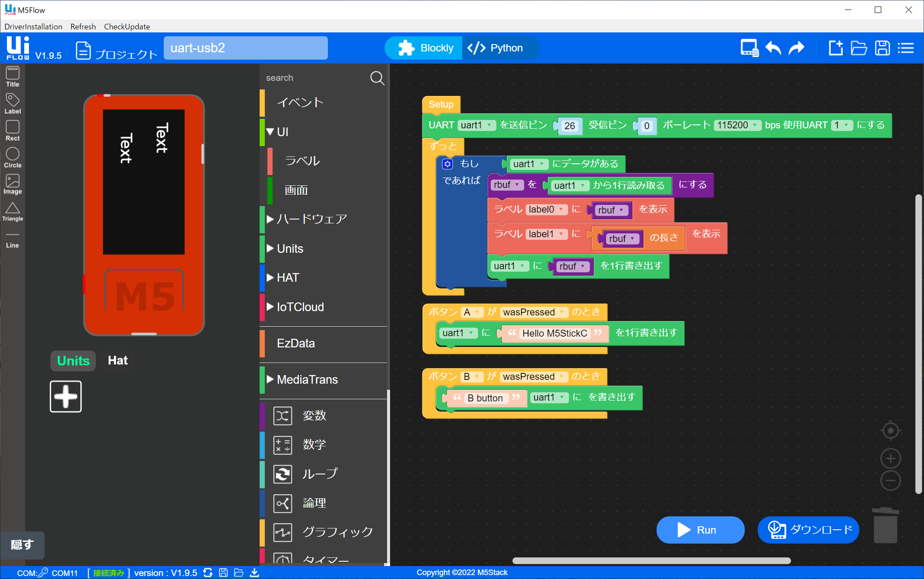Open the button A selector dropdown
This screenshot has height=579, width=924.
click(472, 312)
